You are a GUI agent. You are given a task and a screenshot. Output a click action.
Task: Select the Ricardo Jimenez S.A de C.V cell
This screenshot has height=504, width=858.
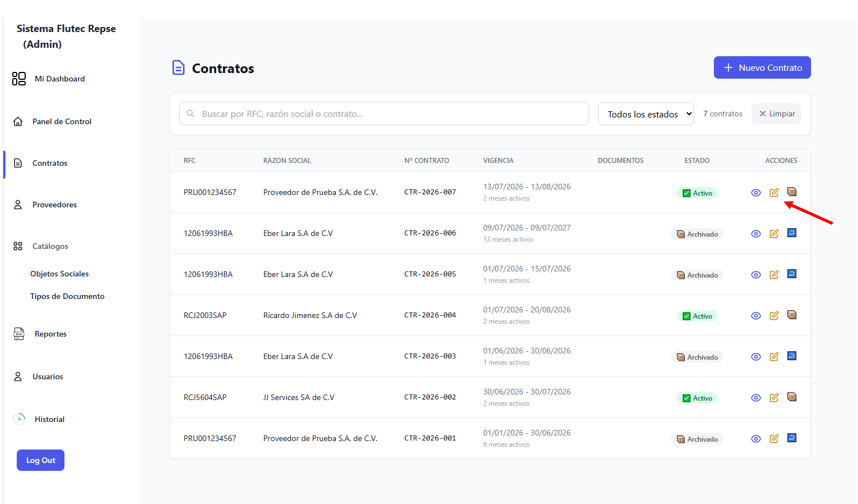click(x=310, y=315)
